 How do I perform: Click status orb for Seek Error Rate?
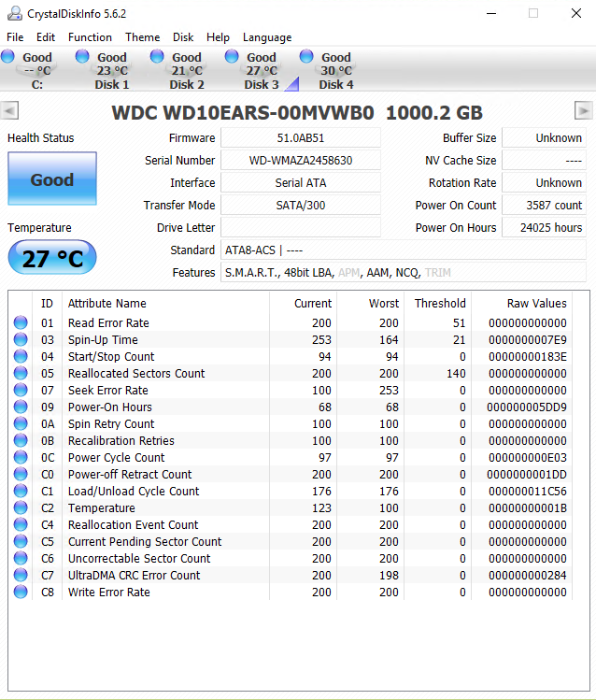[21, 390]
